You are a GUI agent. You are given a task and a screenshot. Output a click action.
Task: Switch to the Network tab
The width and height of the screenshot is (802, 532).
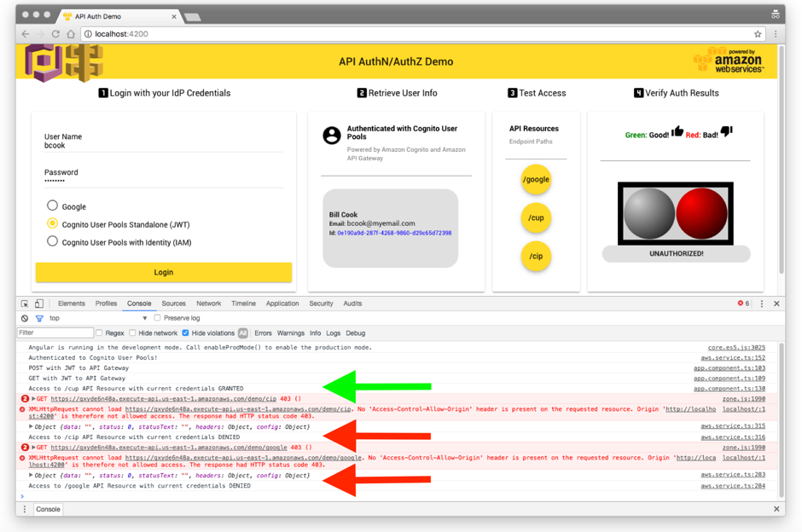209,304
